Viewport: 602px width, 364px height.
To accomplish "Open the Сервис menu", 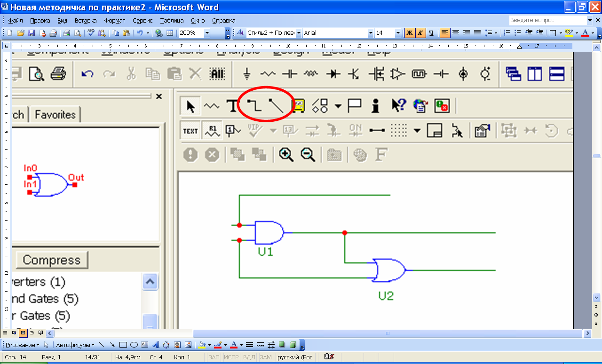I will click(x=143, y=21).
